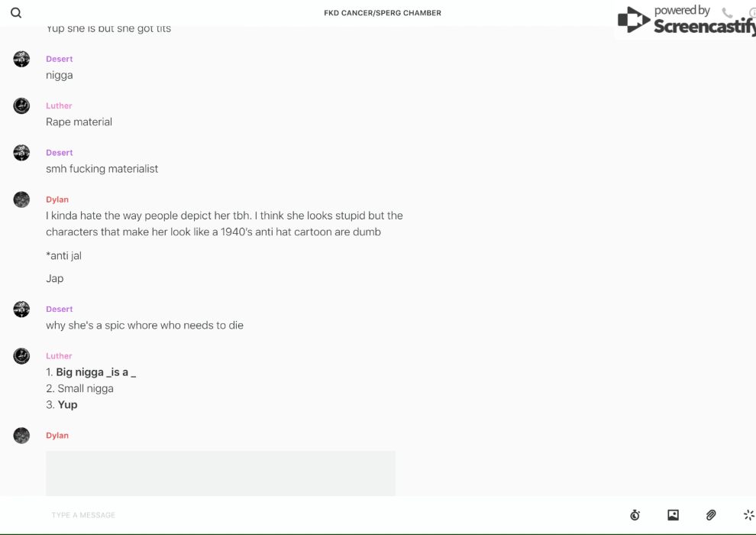Click Luther's username above the numbered list

pyautogui.click(x=59, y=356)
